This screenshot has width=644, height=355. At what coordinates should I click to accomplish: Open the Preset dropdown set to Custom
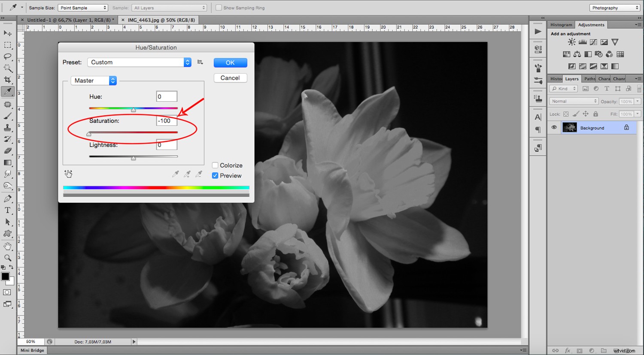pyautogui.click(x=140, y=62)
